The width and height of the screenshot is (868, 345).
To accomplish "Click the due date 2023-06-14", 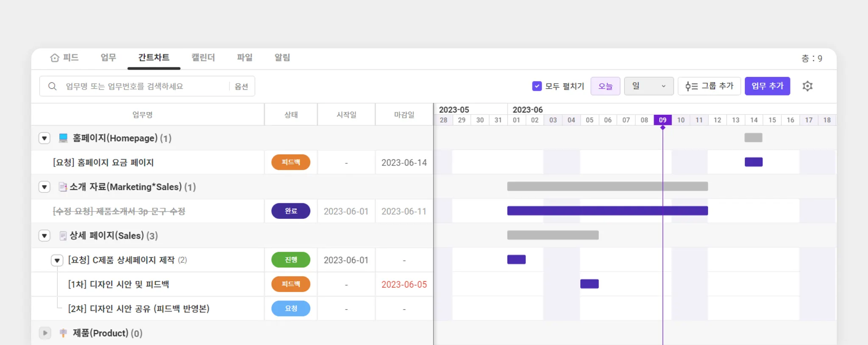I will (x=404, y=163).
